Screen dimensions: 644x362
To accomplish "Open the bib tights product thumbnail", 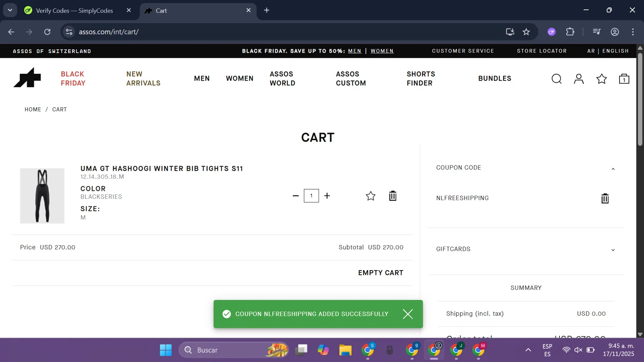I will tap(42, 196).
